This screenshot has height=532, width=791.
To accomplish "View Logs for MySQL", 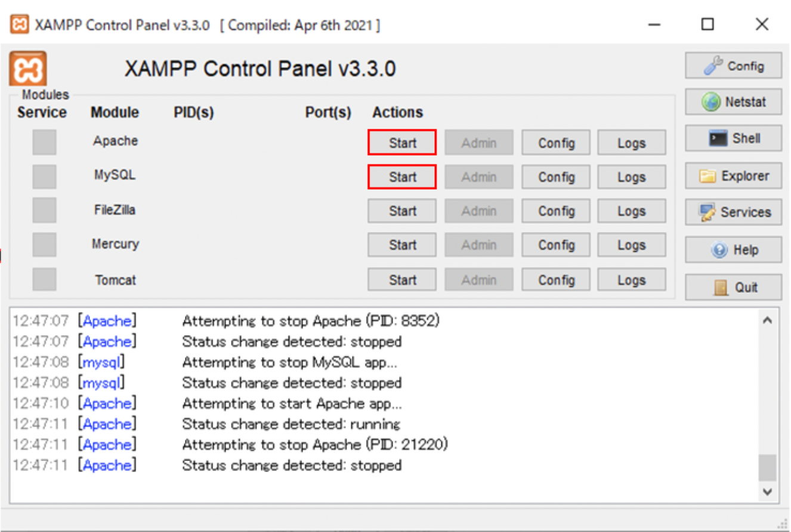I will point(632,177).
